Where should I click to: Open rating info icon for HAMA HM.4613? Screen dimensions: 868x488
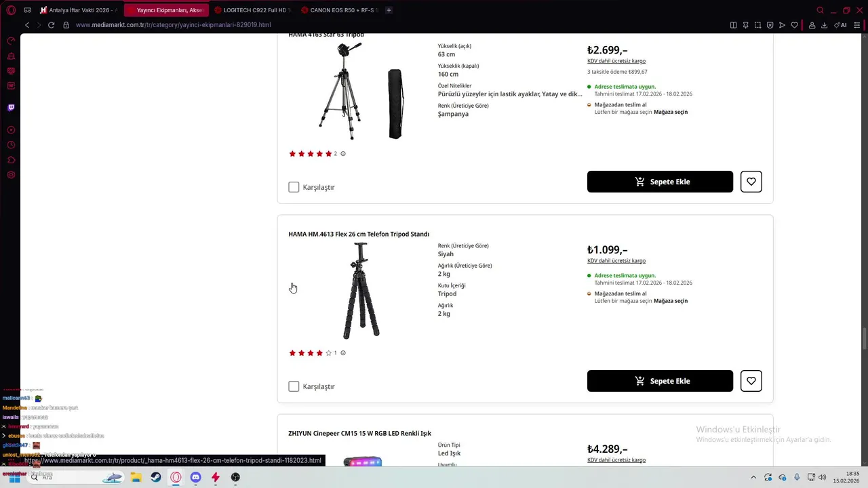[342, 353]
